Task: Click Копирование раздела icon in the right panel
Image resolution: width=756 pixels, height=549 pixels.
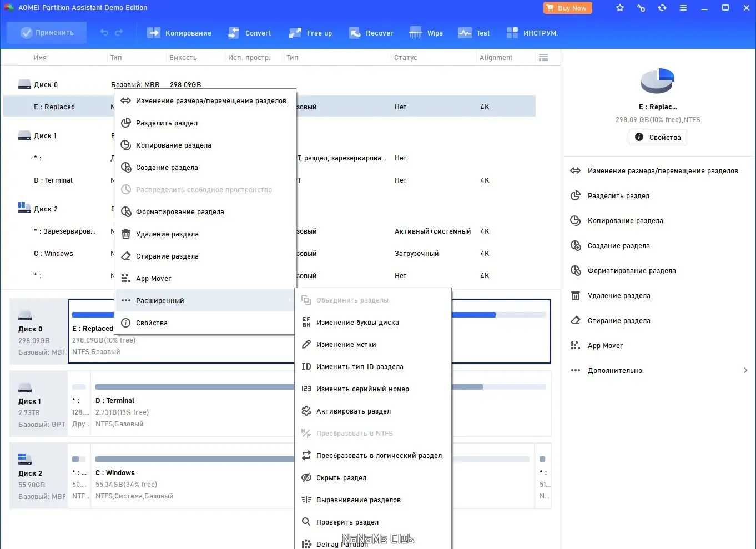Action: (x=576, y=220)
